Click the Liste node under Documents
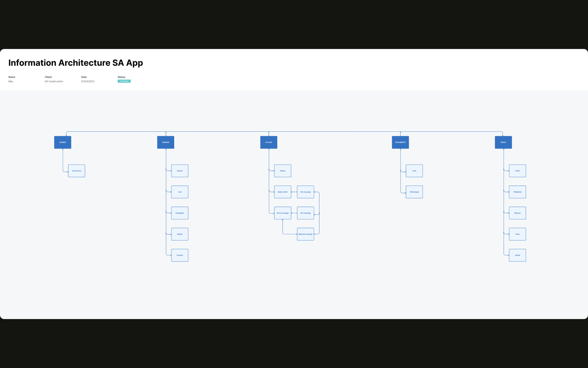The height and width of the screenshot is (368, 588). [414, 171]
